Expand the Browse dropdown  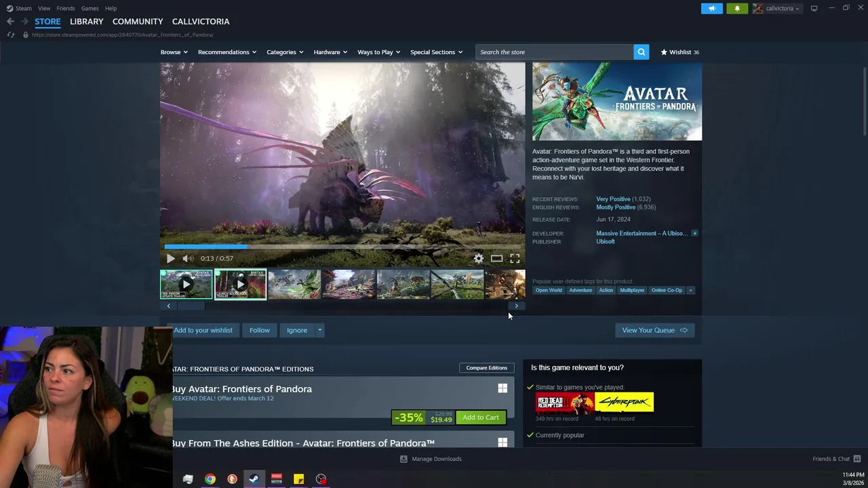[x=174, y=52]
